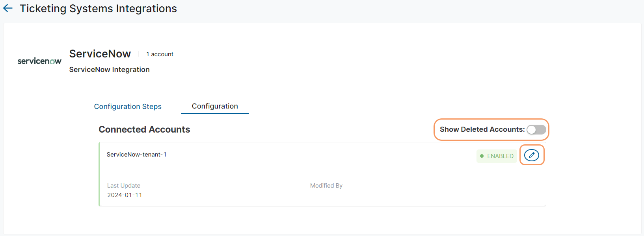Click the back arrow icon
Viewport: 644px width, 236px height.
8,8
